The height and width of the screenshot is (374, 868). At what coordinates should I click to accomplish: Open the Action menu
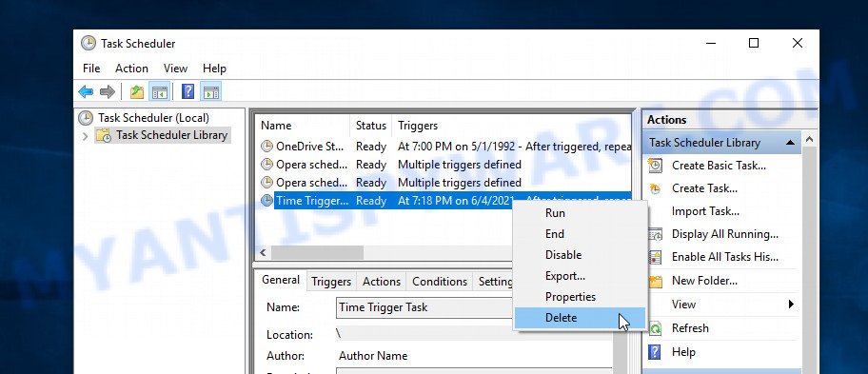tap(131, 69)
